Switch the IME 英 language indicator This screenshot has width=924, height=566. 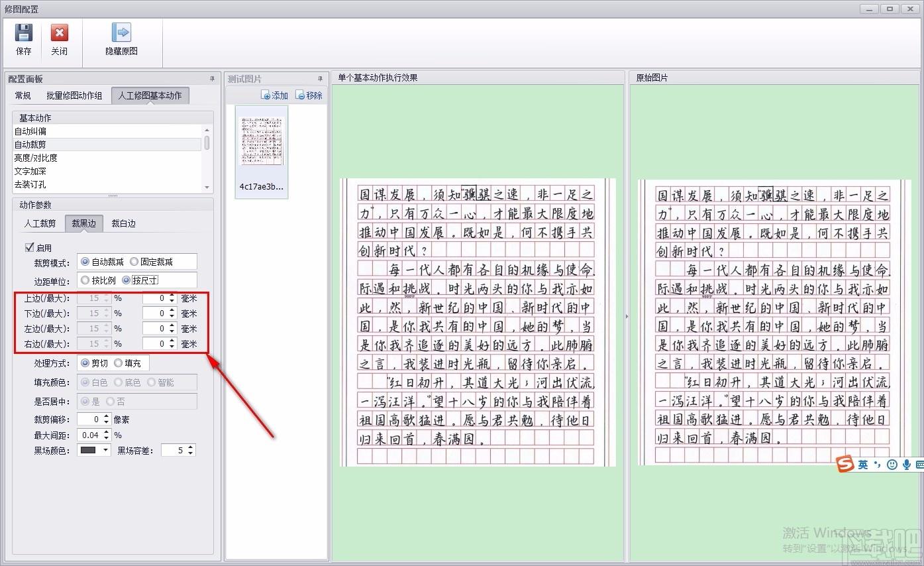click(863, 465)
